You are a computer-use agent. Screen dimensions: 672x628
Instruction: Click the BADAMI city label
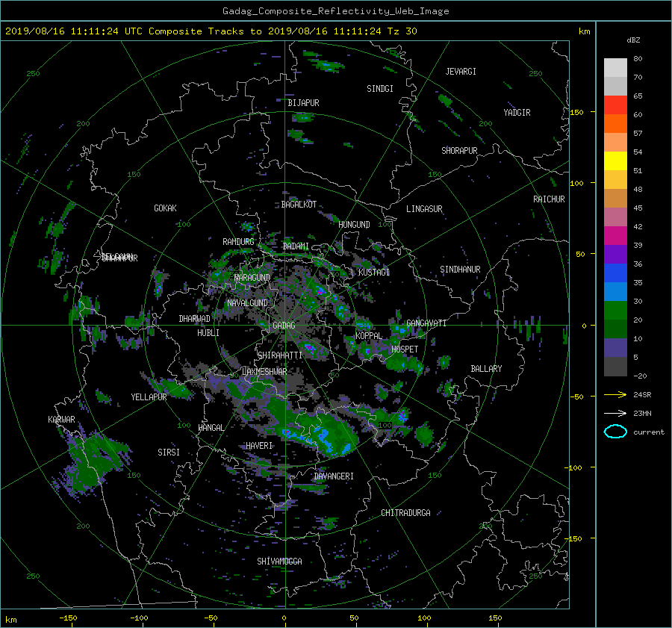(296, 246)
